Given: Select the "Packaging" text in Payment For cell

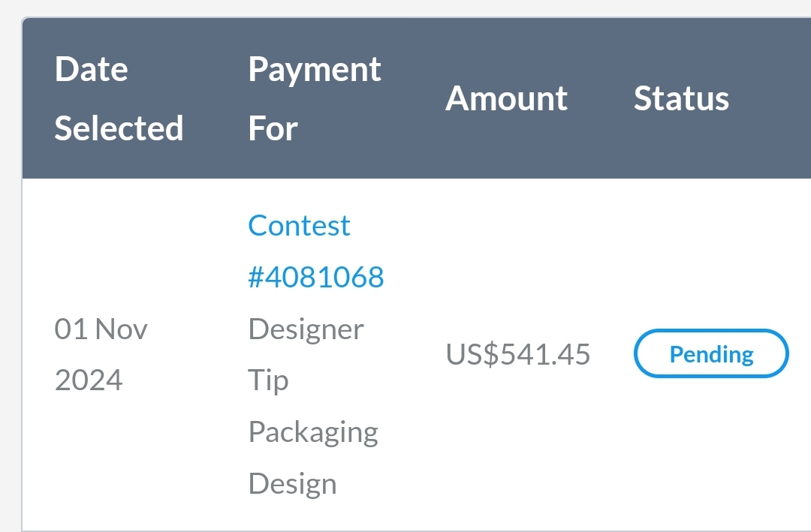Looking at the screenshot, I should coord(313,432).
